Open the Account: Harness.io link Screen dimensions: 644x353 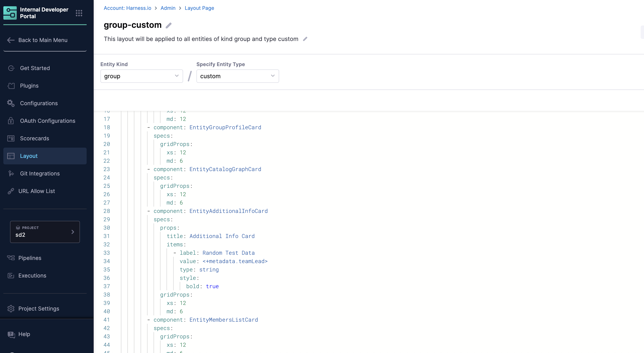point(127,8)
